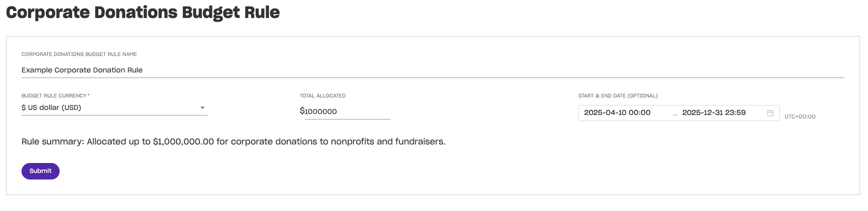Image resolution: width=868 pixels, height=211 pixels.
Task: Click the Rule summary sentence
Action: coord(234,141)
